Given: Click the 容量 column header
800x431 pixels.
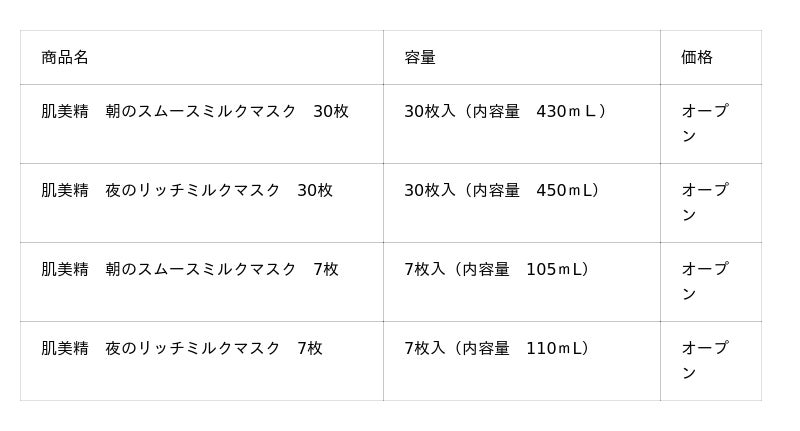Looking at the screenshot, I should (x=420, y=57).
